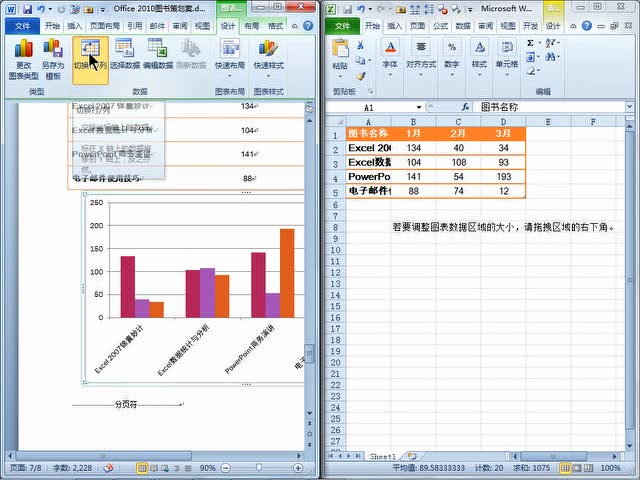640x480 pixels.
Task: Expand the Quick Layout (快速布局) dropdown
Action: (x=230, y=73)
